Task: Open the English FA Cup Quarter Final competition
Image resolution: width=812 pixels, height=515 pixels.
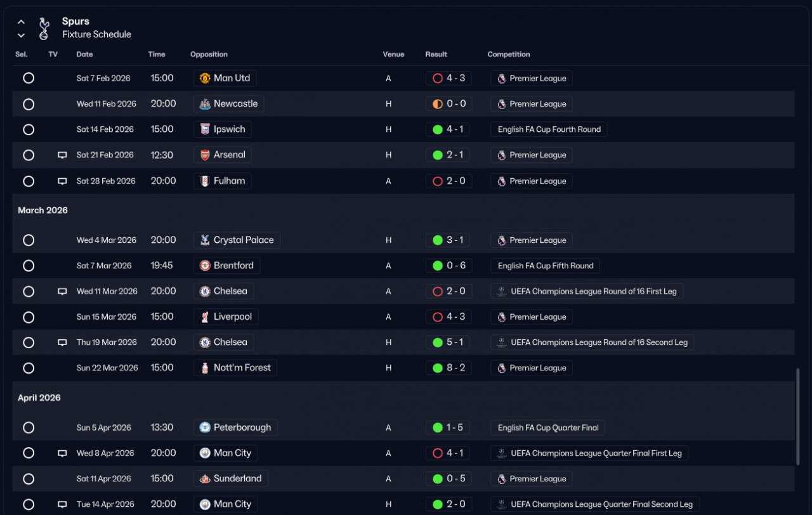Action: (x=547, y=427)
